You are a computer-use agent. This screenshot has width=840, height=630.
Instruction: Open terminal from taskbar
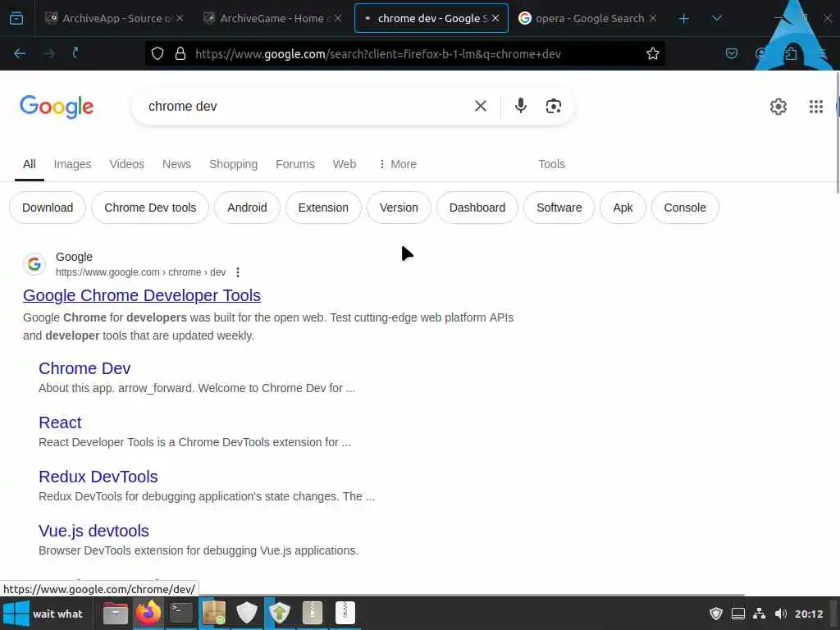pyautogui.click(x=181, y=613)
